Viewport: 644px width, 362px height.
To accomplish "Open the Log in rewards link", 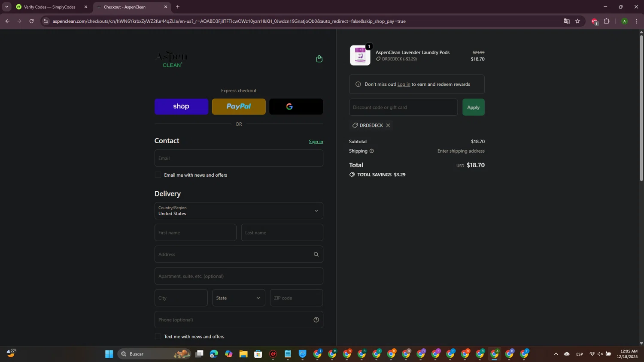I will 404,84.
